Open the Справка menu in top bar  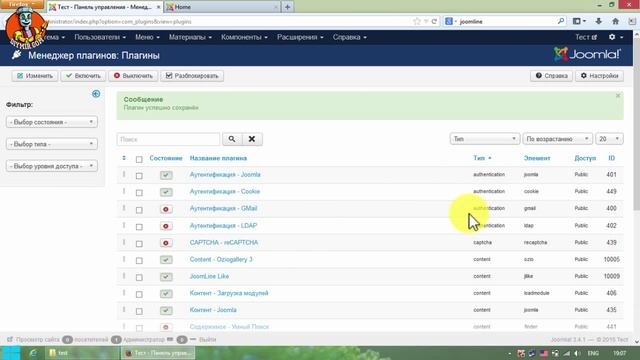point(349,37)
